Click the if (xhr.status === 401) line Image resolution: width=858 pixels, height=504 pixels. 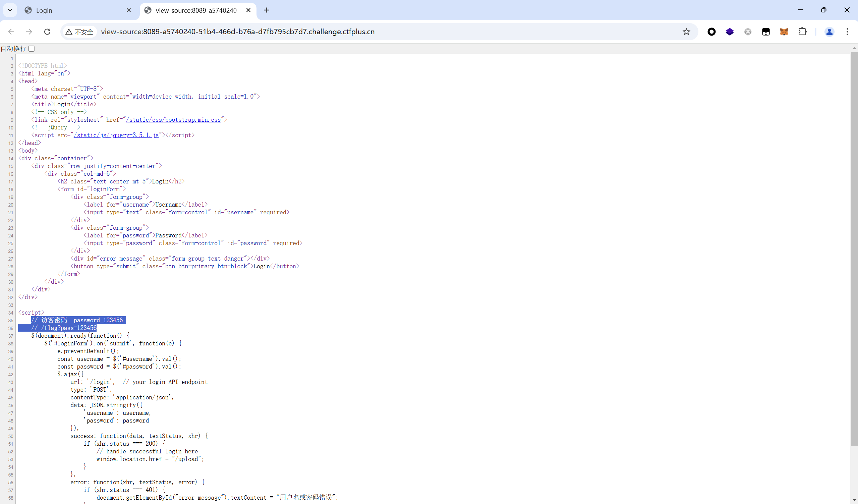point(124,490)
